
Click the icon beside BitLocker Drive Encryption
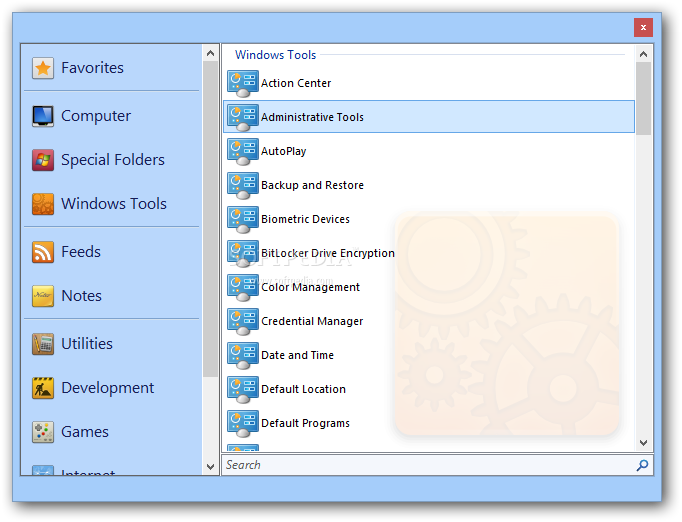point(243,253)
